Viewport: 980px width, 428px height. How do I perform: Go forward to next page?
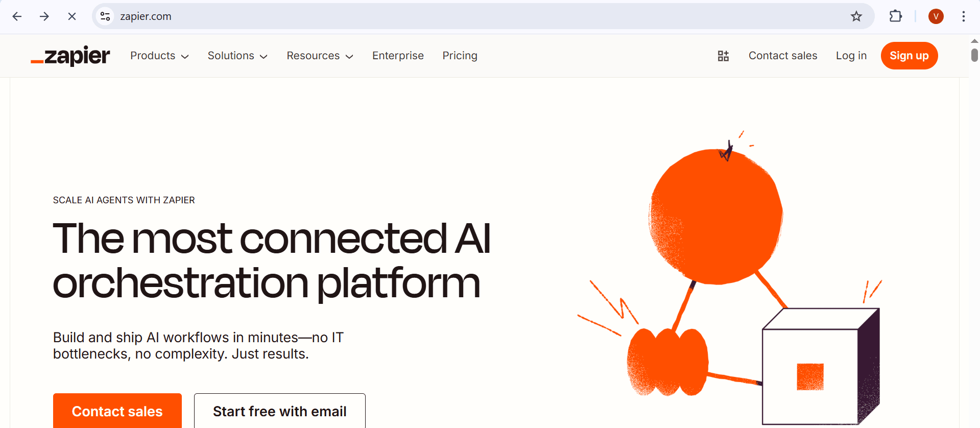(44, 16)
